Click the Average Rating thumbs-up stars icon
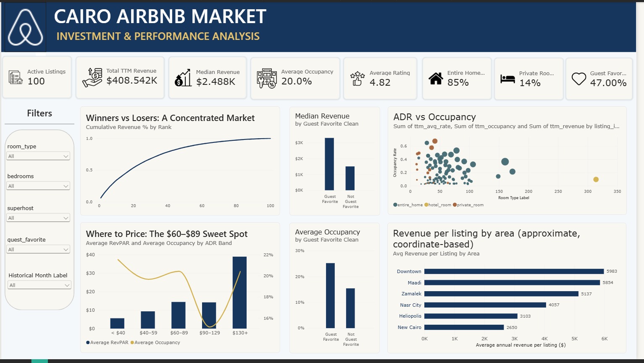644x363 pixels. pos(357,78)
